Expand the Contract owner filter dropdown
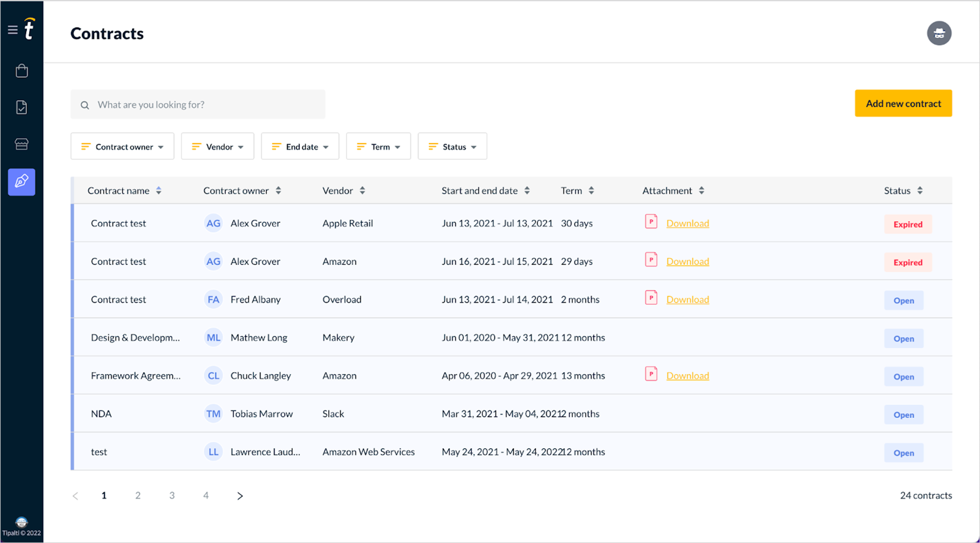This screenshot has height=543, width=980. 122,146
